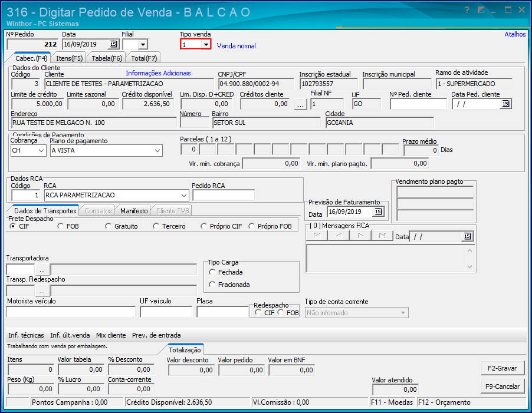
Task: Open calendar for Data Ped. cliente field
Action: point(505,104)
